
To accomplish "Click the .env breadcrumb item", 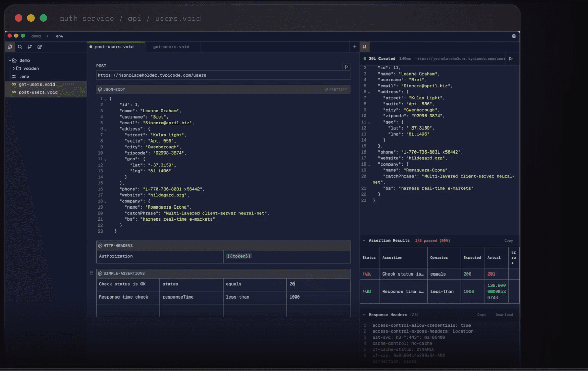I will coord(59,36).
